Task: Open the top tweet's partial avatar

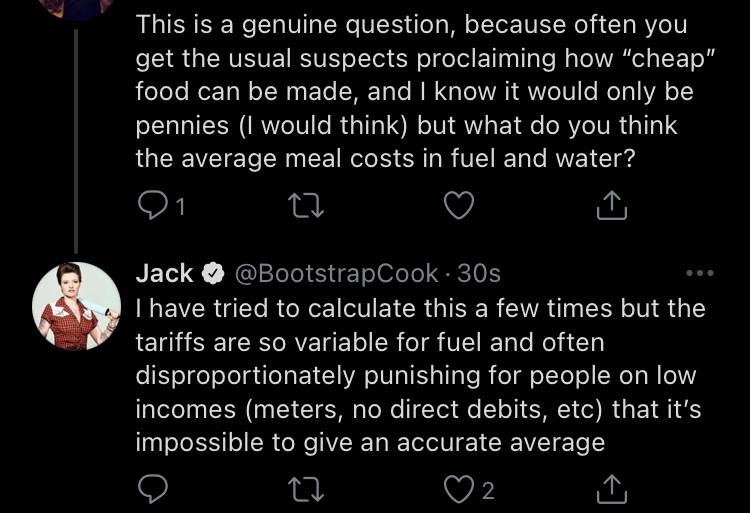Action: [x=77, y=10]
